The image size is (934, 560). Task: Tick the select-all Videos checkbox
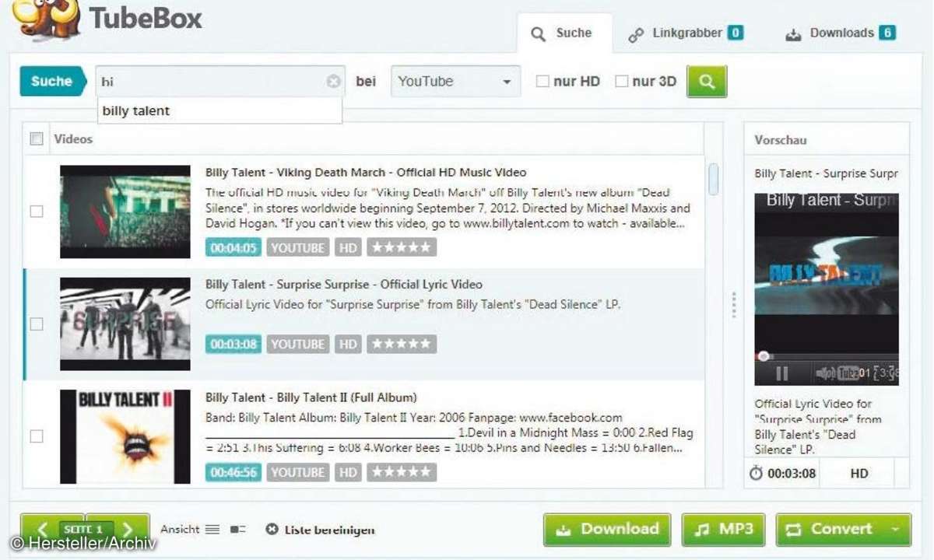[x=37, y=138]
